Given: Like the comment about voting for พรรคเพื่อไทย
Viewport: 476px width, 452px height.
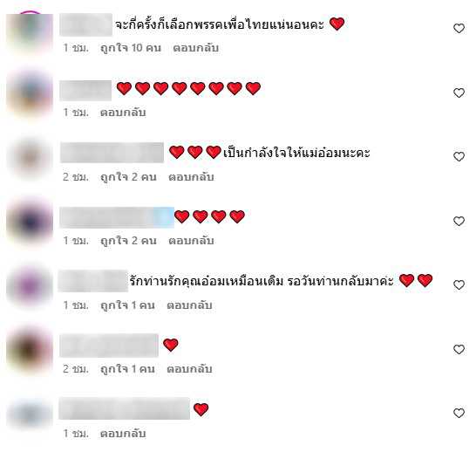Looking at the screenshot, I should [x=459, y=28].
